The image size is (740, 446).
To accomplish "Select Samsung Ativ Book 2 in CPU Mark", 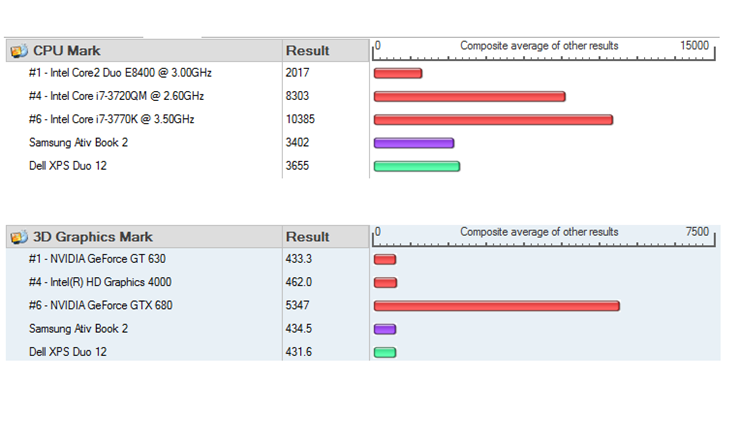I will tap(78, 143).
